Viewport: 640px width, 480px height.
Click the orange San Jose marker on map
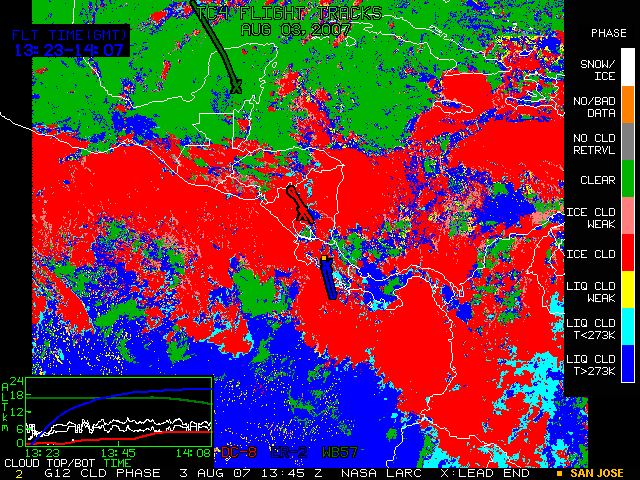[x=325, y=259]
